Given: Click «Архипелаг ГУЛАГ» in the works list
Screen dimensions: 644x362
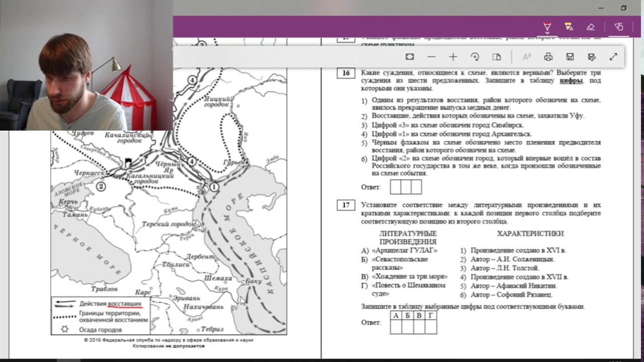Looking at the screenshot, I should 405,250.
